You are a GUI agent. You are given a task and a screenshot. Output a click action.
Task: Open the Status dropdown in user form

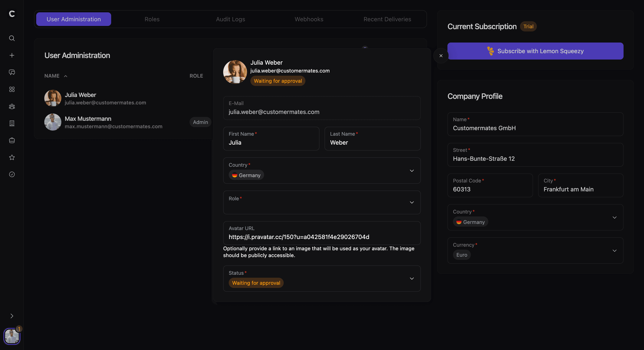[322, 278]
